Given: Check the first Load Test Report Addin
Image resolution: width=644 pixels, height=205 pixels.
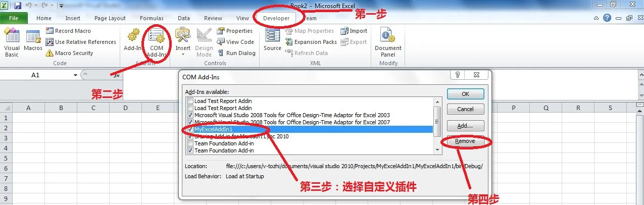Looking at the screenshot, I should tap(190, 101).
